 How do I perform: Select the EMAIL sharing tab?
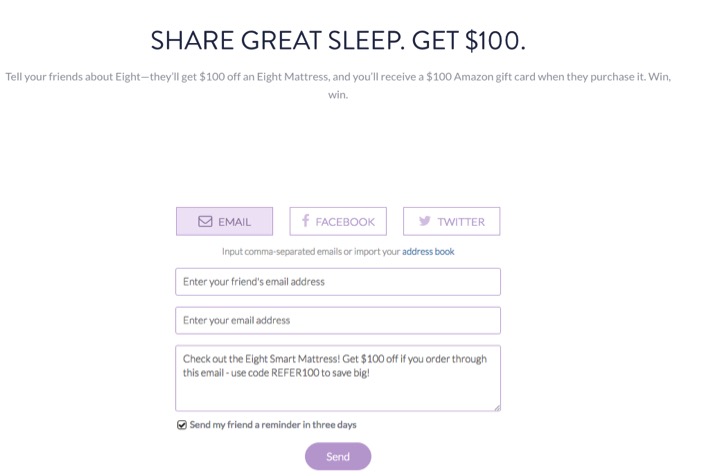[225, 222]
